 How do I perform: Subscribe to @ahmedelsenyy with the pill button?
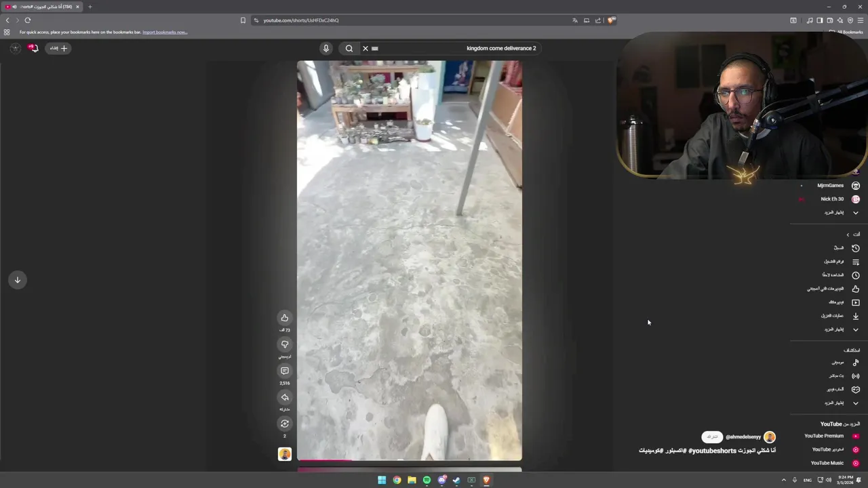[x=711, y=437]
